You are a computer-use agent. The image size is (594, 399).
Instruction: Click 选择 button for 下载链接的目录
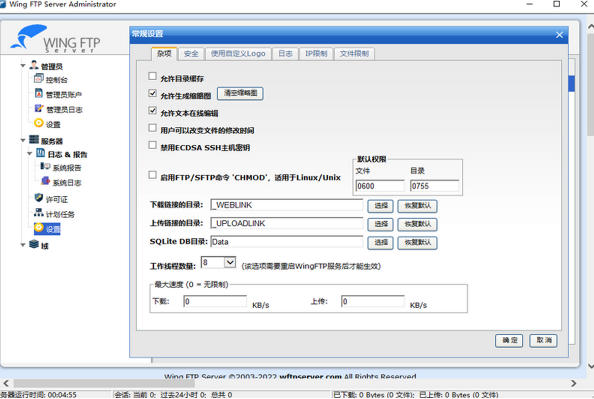(380, 206)
